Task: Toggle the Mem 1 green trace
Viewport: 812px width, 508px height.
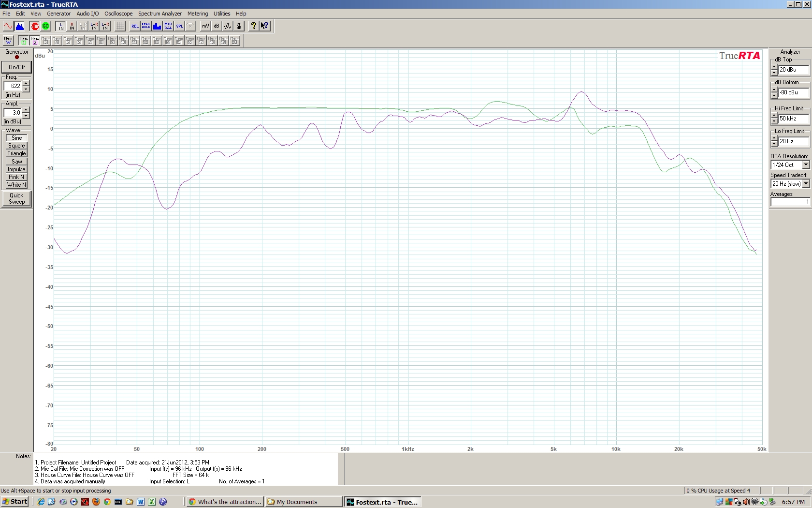Action: (x=24, y=41)
